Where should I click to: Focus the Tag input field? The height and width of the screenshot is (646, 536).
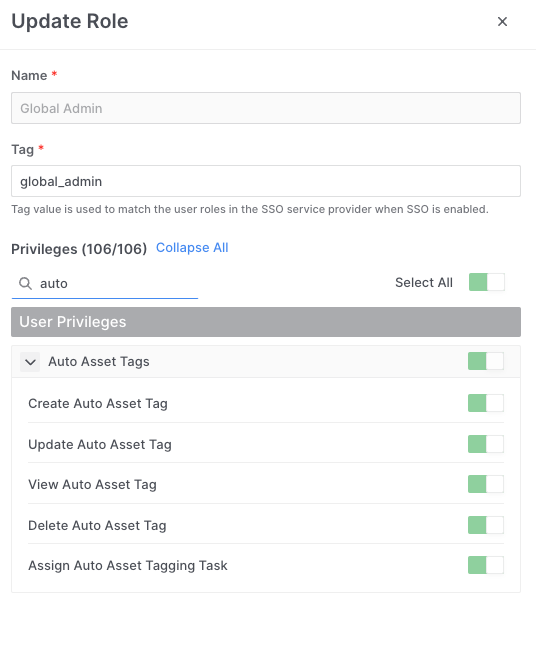tap(266, 181)
